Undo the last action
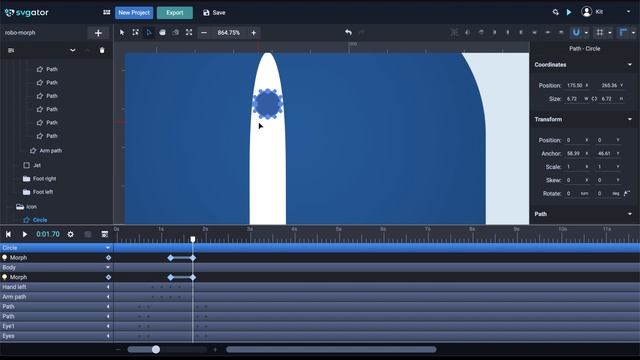This screenshot has height=360, width=640. (x=348, y=32)
